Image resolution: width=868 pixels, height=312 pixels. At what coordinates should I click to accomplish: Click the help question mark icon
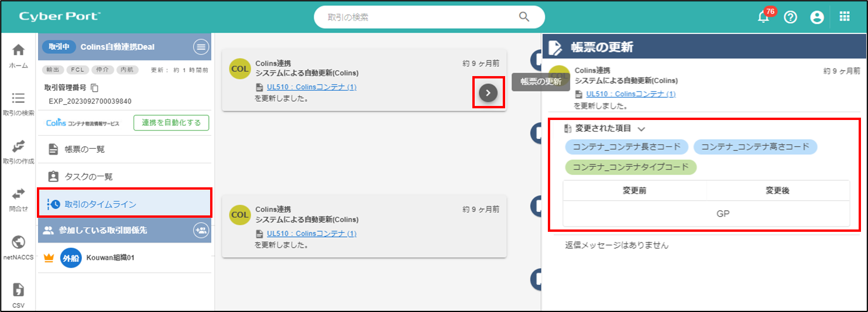click(x=790, y=17)
